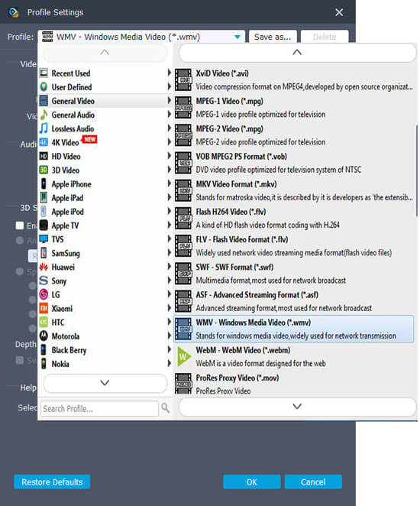Click the SWF Format film icon
420x506 pixels.
click(x=183, y=274)
